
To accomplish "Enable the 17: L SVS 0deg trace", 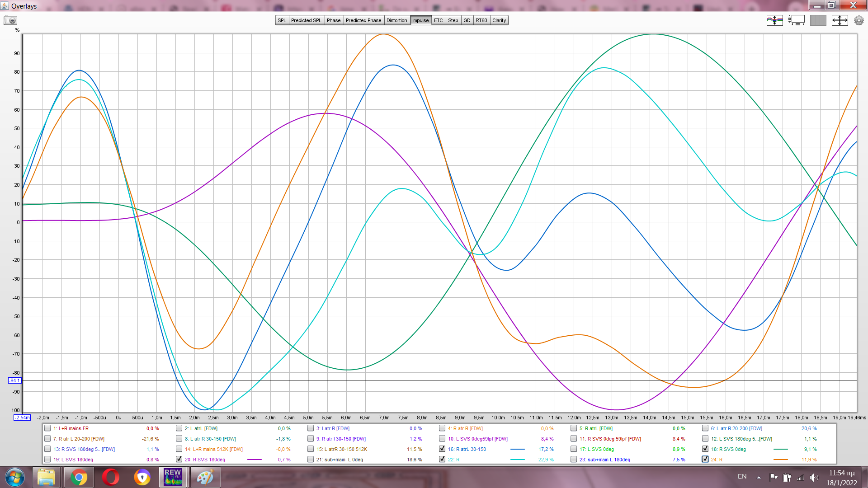I will [574, 449].
